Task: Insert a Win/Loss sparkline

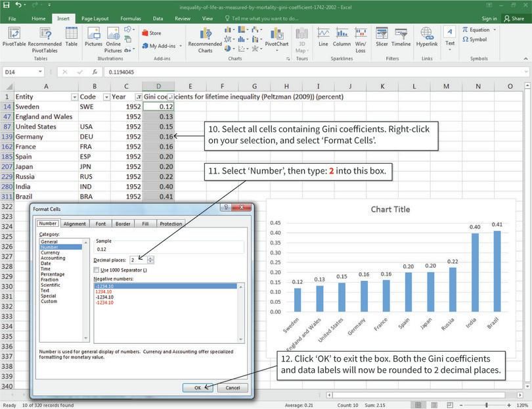Action: coord(361,40)
